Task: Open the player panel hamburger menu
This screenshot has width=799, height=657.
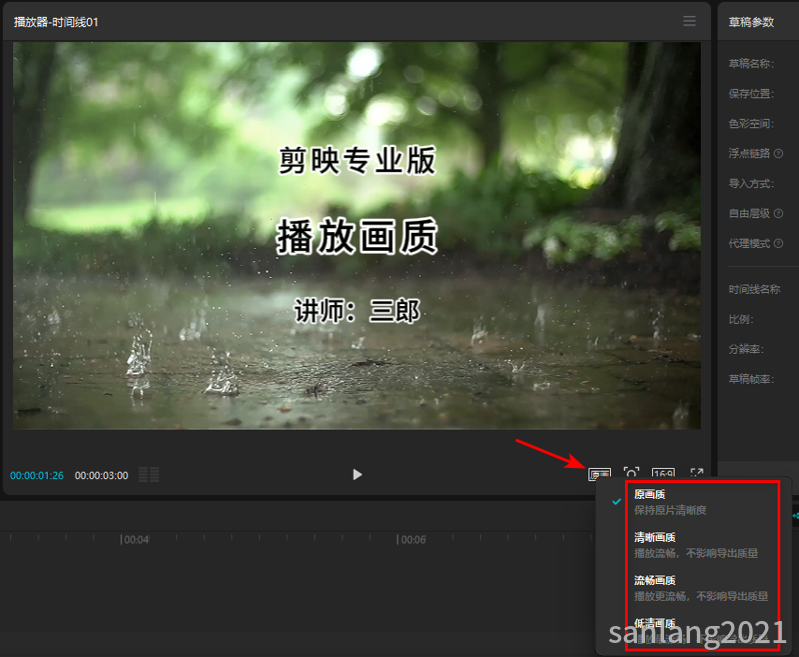Action: pos(689,21)
